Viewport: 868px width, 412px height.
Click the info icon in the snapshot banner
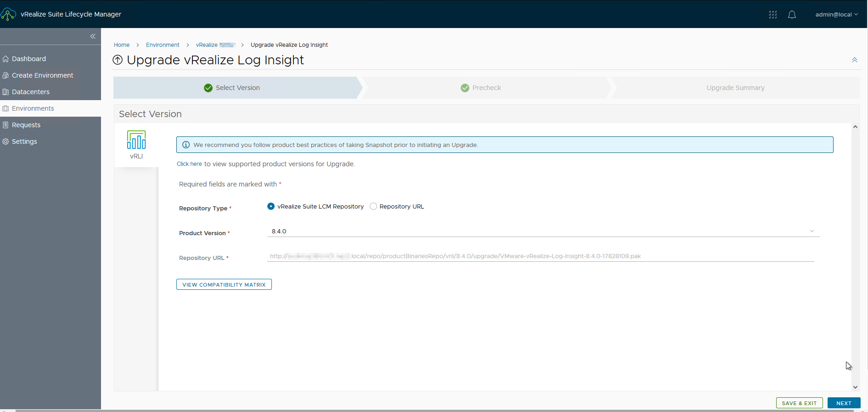tap(186, 145)
